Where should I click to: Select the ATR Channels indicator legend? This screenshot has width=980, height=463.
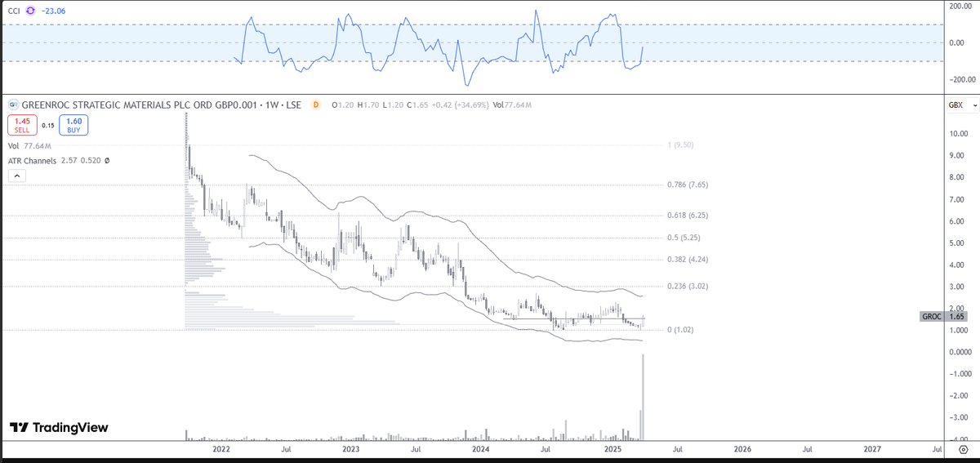[x=59, y=161]
